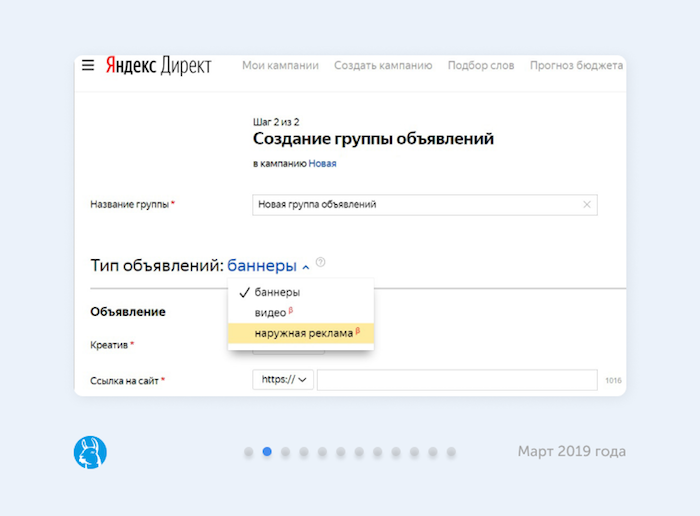
Task: Click the Создание группы объявлений heading
Action: click(373, 139)
